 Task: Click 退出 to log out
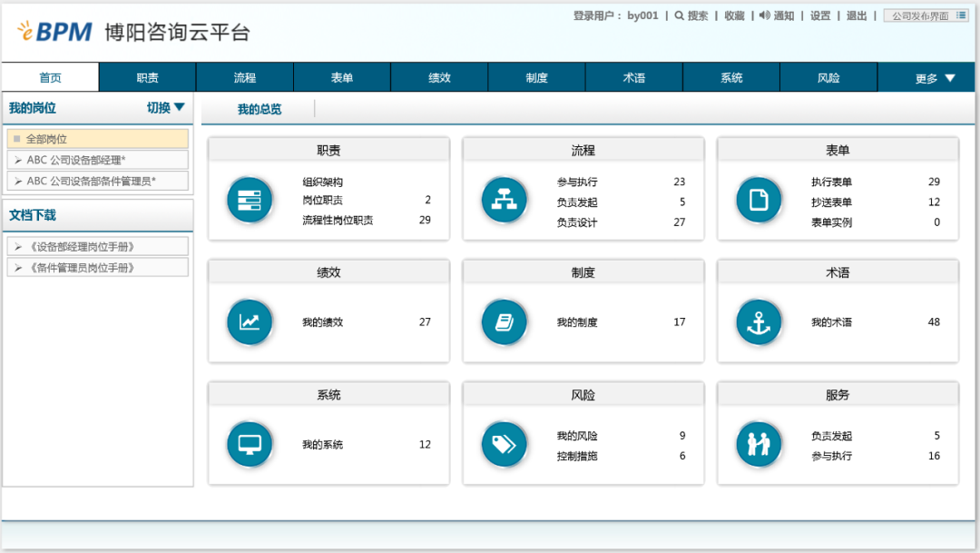tap(856, 15)
